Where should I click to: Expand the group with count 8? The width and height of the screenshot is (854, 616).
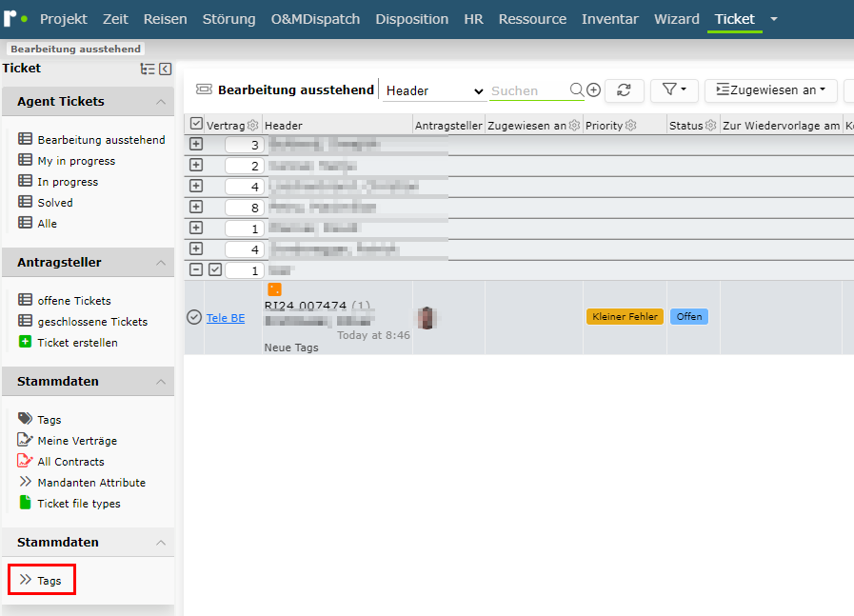point(196,207)
